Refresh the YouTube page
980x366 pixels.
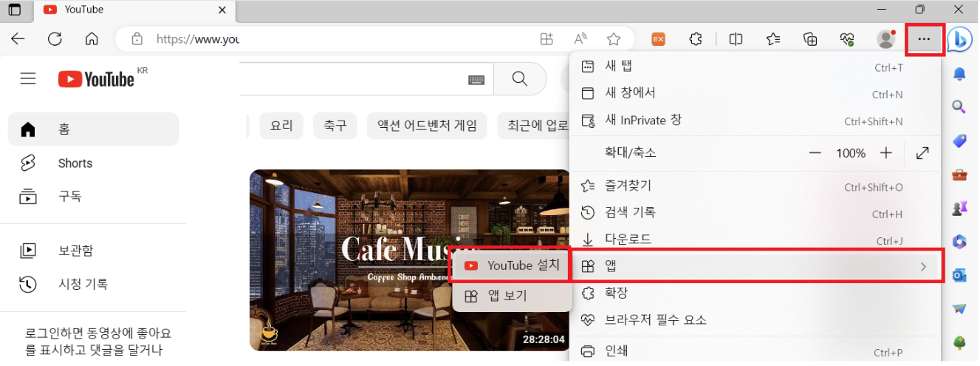55,39
